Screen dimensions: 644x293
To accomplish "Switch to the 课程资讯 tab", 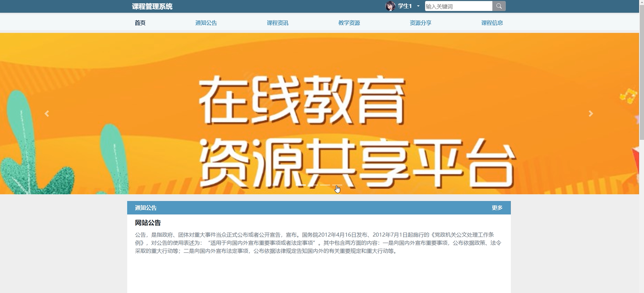I will [x=278, y=23].
